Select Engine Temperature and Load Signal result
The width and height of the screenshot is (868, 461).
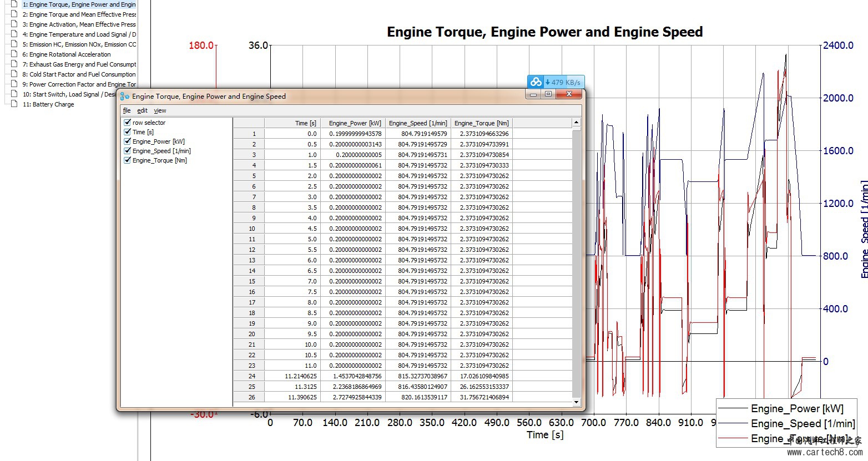pyautogui.click(x=79, y=34)
